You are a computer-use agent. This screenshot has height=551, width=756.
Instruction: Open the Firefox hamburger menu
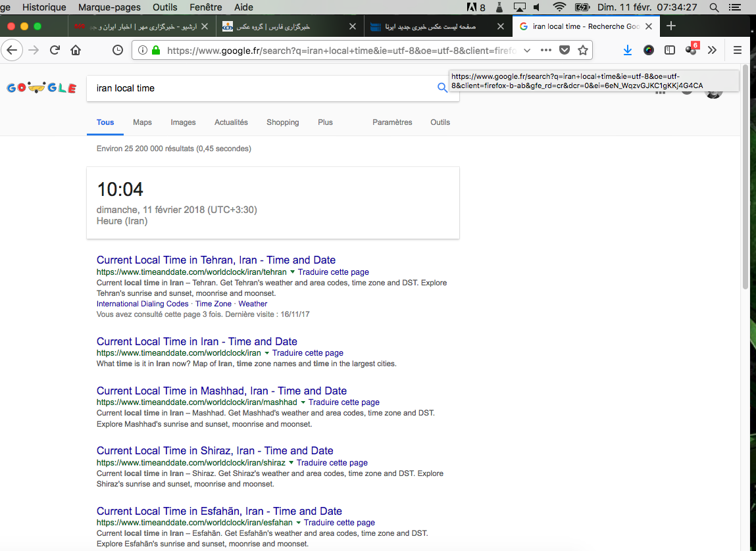[x=737, y=50]
